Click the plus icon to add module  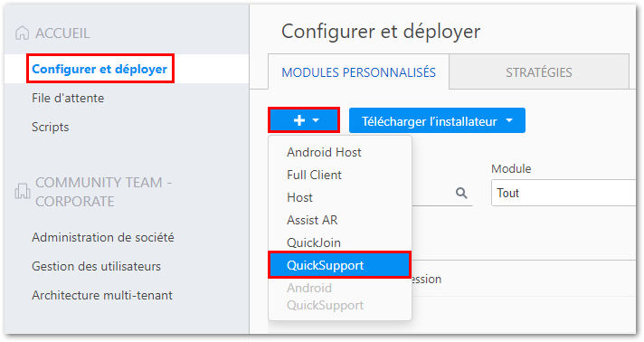click(299, 120)
